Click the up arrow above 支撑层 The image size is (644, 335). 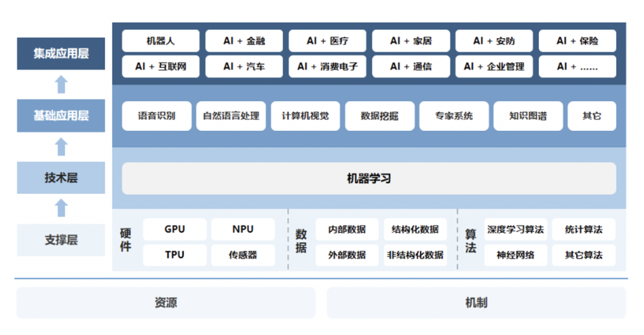[61, 208]
